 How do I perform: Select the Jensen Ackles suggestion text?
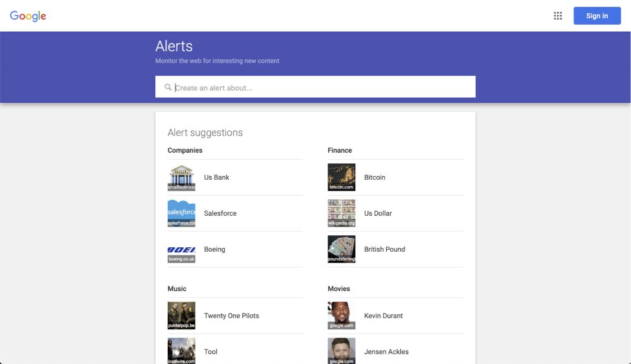tap(386, 351)
